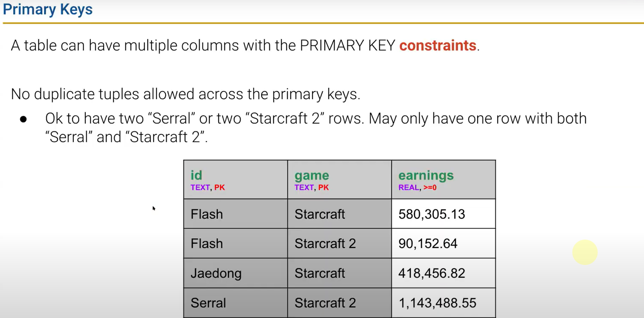Click the red "PK" label under id
The height and width of the screenshot is (318, 644).
click(x=219, y=187)
